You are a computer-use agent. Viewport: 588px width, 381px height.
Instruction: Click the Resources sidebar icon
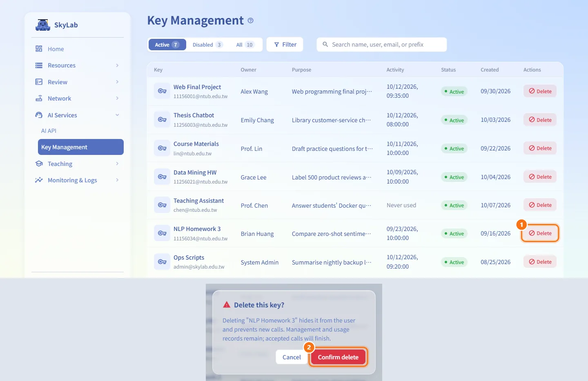click(x=39, y=65)
